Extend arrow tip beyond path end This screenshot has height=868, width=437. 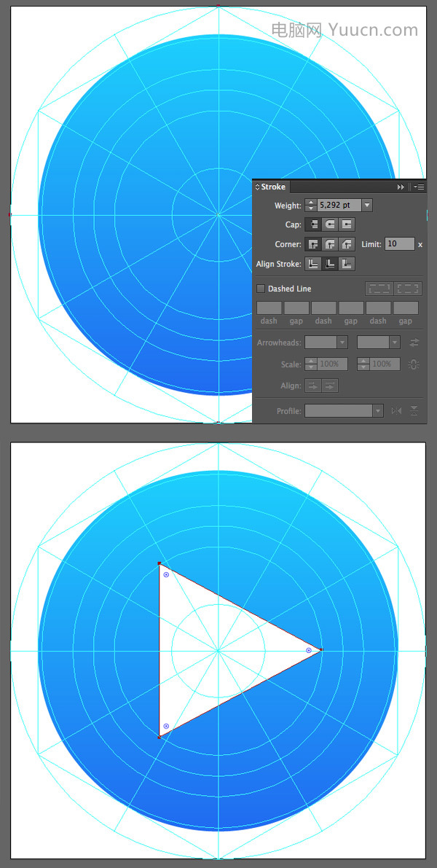click(x=314, y=386)
